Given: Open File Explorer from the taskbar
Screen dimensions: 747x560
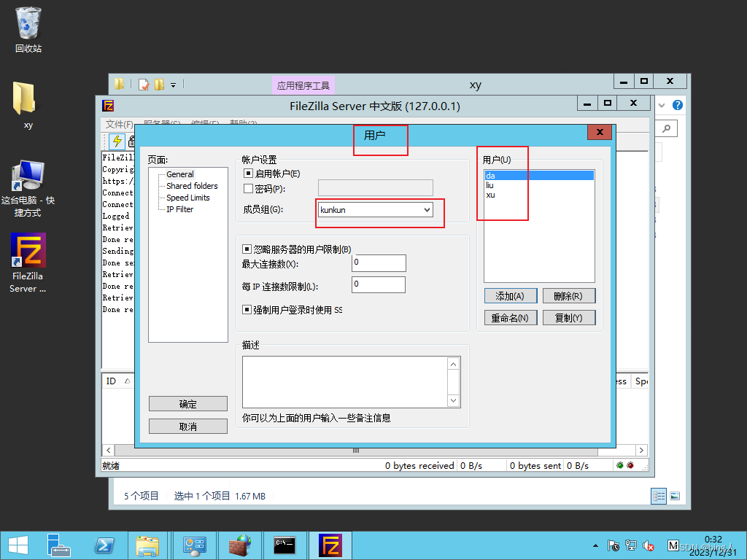Looking at the screenshot, I should pyautogui.click(x=147, y=545).
